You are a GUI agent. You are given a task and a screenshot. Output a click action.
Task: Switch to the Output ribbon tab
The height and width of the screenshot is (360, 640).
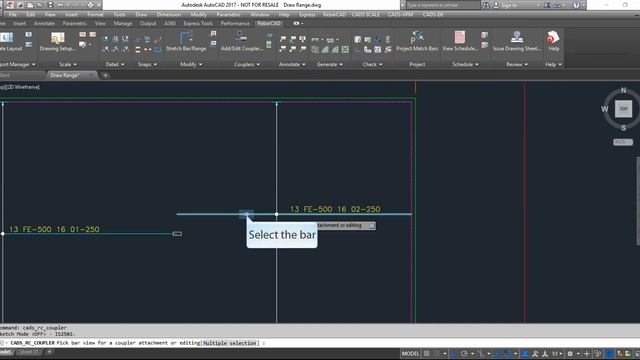pos(148,23)
